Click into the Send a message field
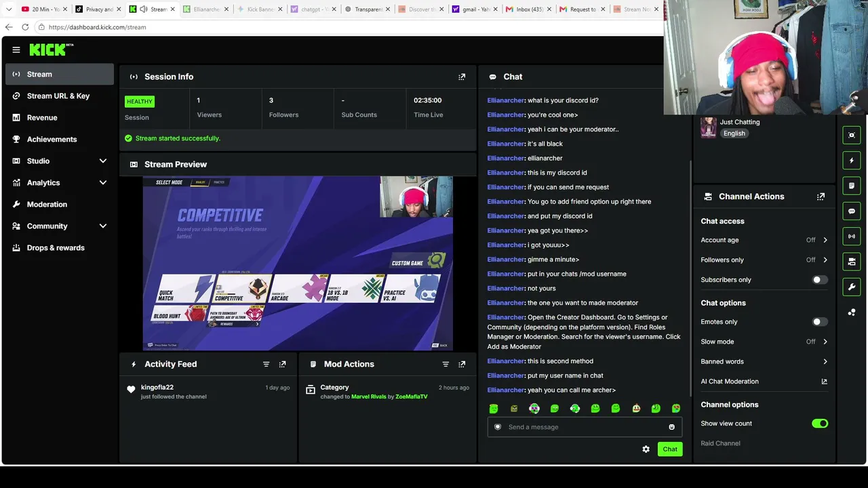This screenshot has height=488, width=868. pyautogui.click(x=585, y=427)
